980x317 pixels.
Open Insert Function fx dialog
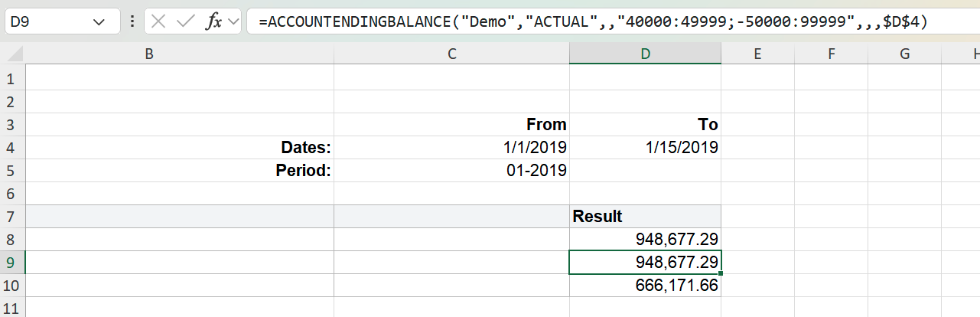click(214, 21)
